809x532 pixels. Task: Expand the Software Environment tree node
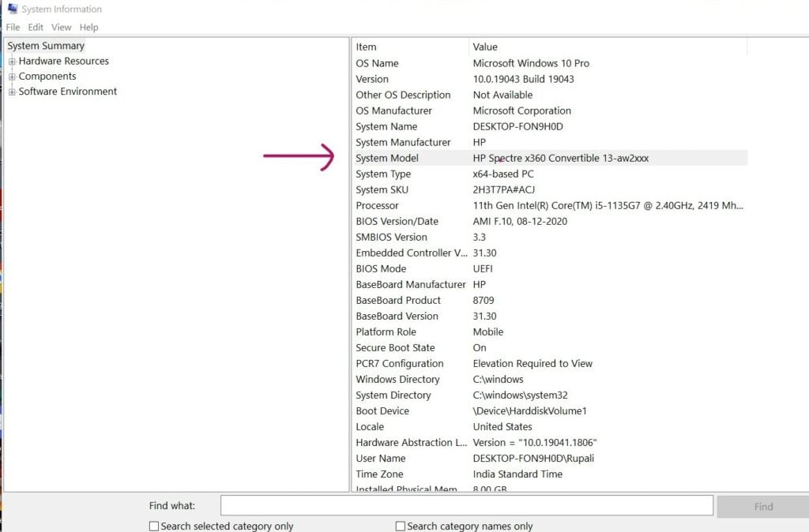[11, 92]
